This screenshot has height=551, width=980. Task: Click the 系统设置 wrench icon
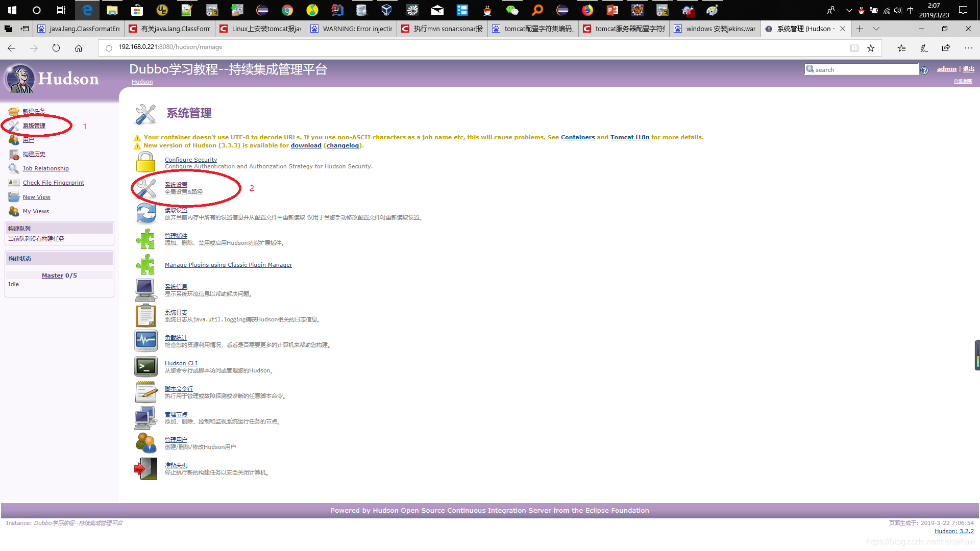pyautogui.click(x=145, y=188)
